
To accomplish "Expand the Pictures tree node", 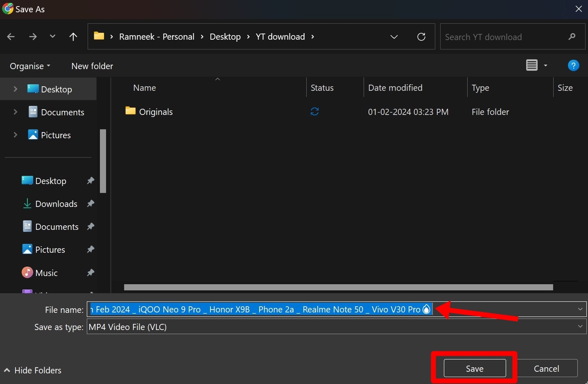I will [x=16, y=135].
